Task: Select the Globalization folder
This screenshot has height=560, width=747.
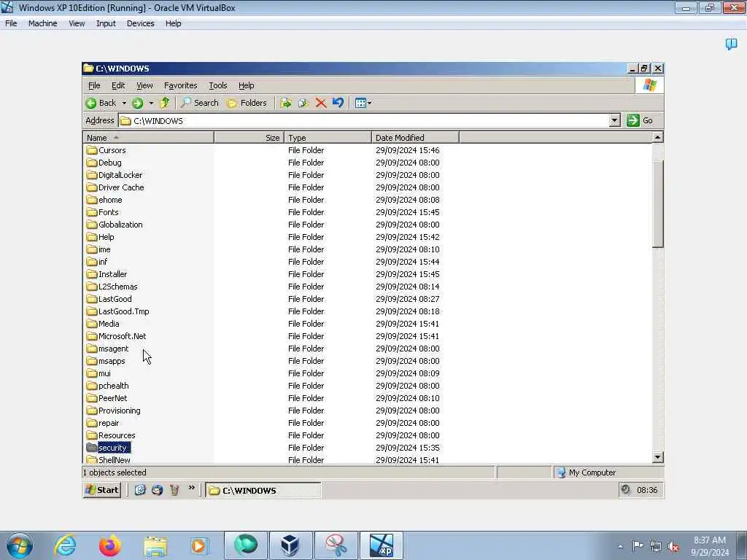Action: (x=115, y=225)
